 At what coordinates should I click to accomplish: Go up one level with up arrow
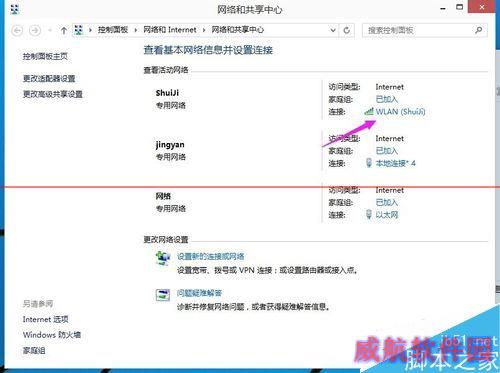(64, 31)
